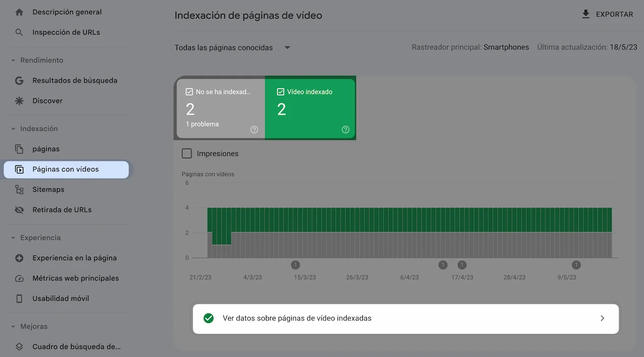Enable the Impresiones checkbox

187,154
